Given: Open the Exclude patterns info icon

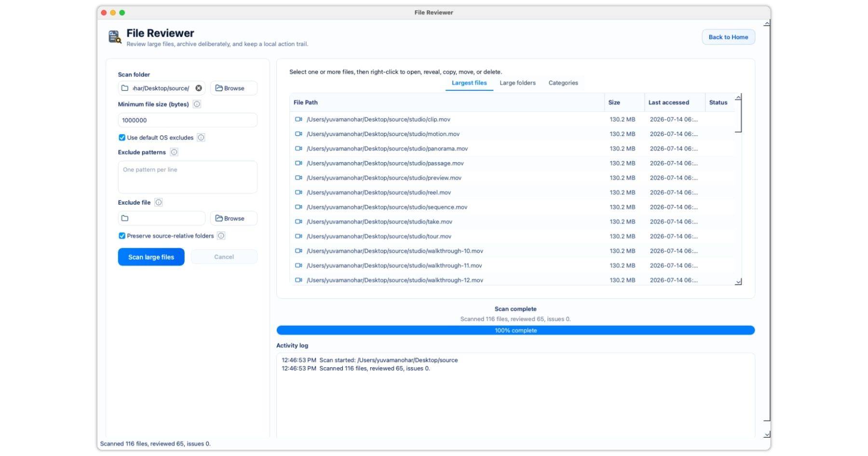Looking at the screenshot, I should click(174, 152).
